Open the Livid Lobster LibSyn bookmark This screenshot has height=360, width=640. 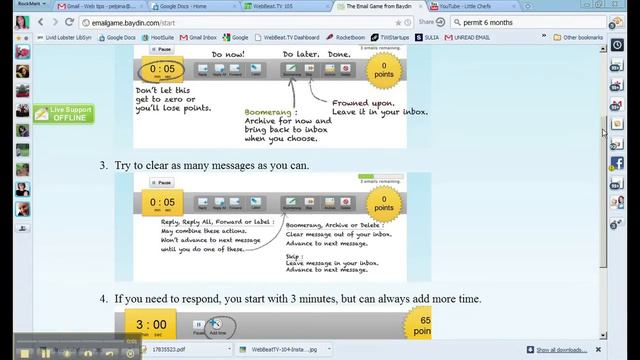pos(64,38)
